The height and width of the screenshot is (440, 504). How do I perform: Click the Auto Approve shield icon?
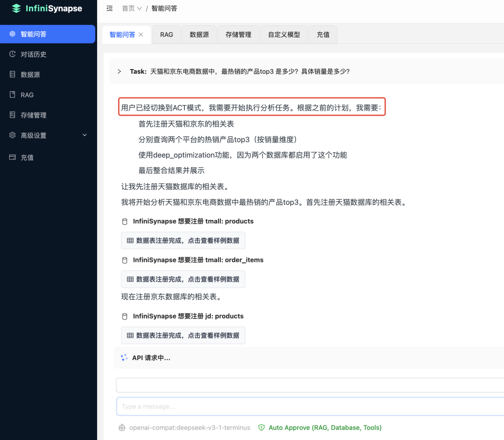261,427
